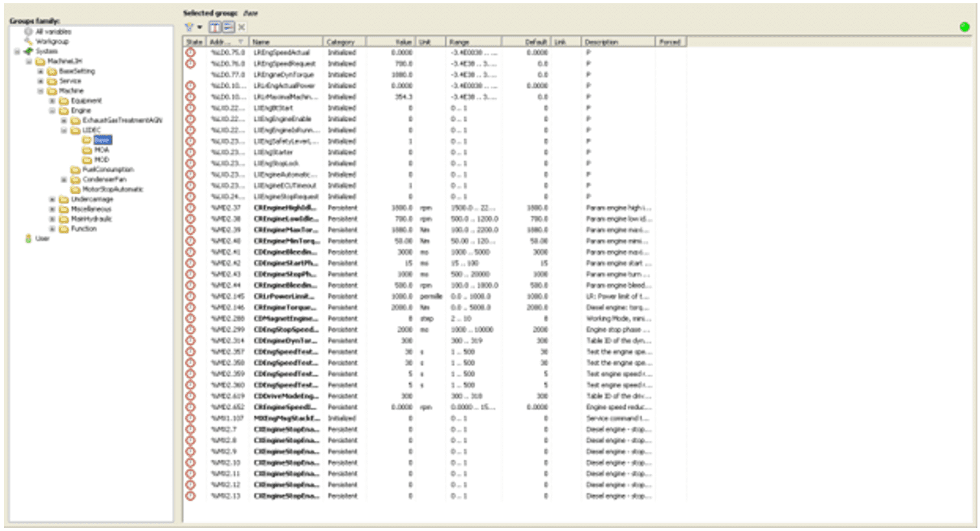Collapse the Engine folder node
The image size is (980, 531).
coord(52,111)
